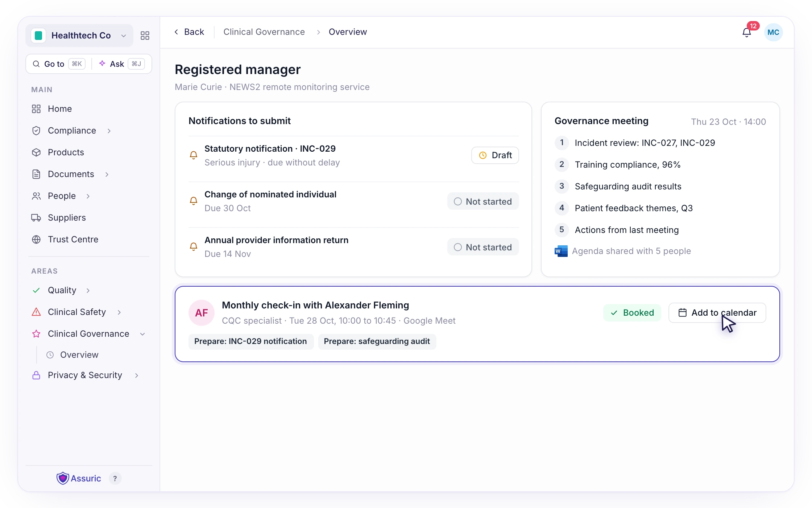Expand the Compliance submenu chevron
The width and height of the screenshot is (812, 508).
point(109,131)
